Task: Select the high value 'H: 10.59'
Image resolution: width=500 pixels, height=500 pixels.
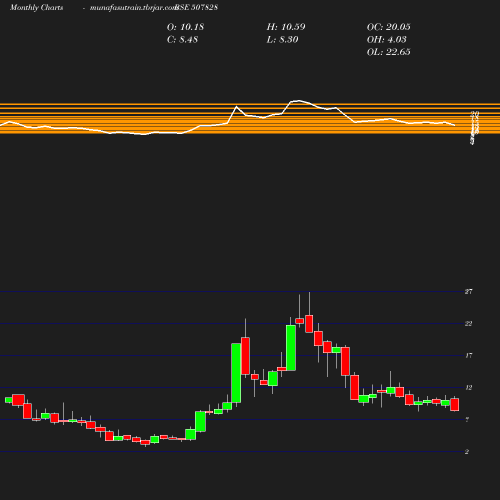Action: (286, 27)
